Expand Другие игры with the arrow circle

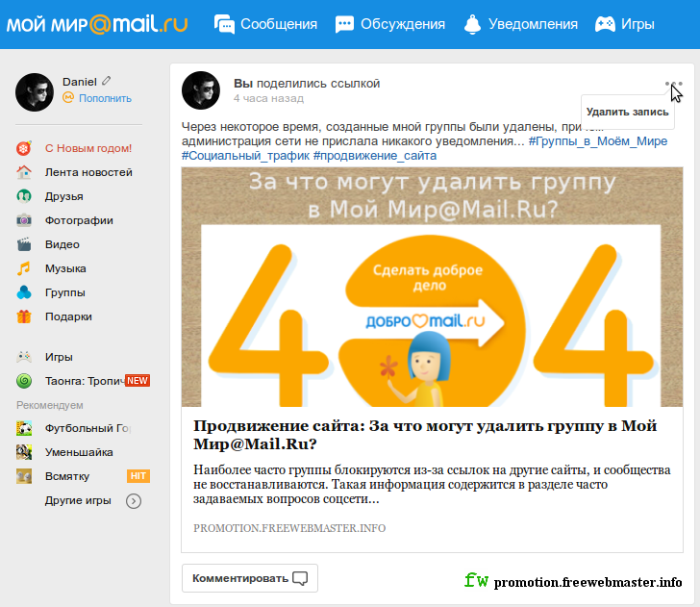(x=134, y=501)
